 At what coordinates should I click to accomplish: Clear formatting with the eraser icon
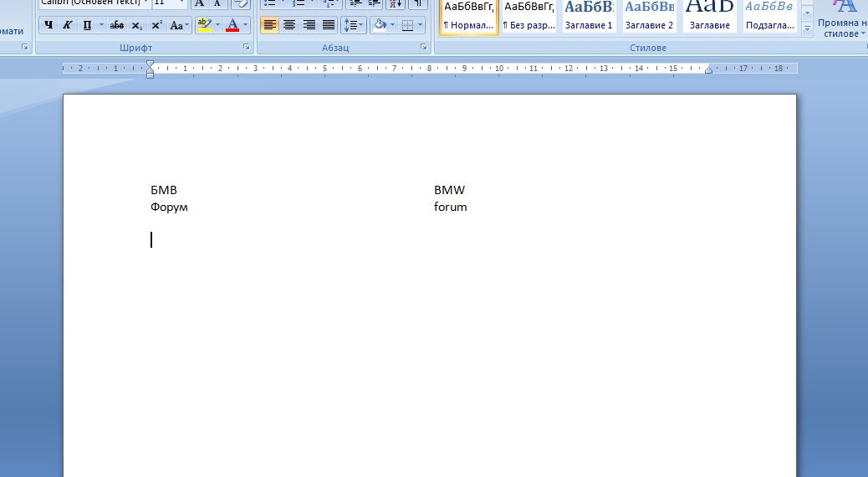tap(240, 3)
